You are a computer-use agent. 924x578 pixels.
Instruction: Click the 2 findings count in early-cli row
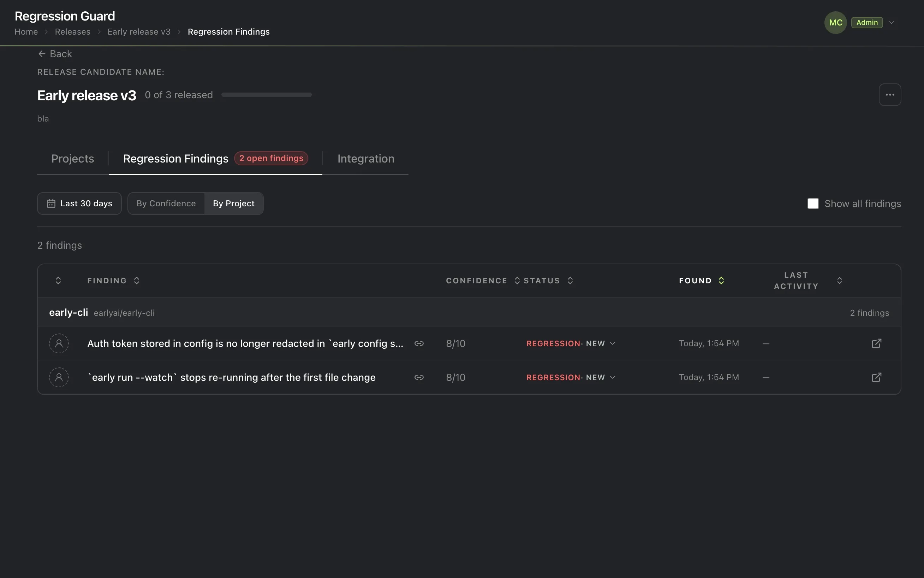[869, 313]
